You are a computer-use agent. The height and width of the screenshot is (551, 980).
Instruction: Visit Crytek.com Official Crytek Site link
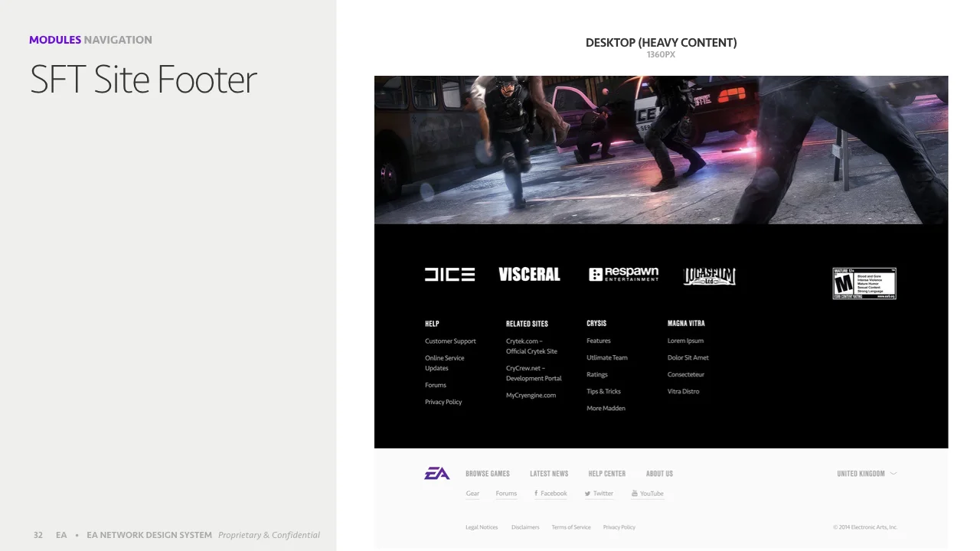[531, 347]
